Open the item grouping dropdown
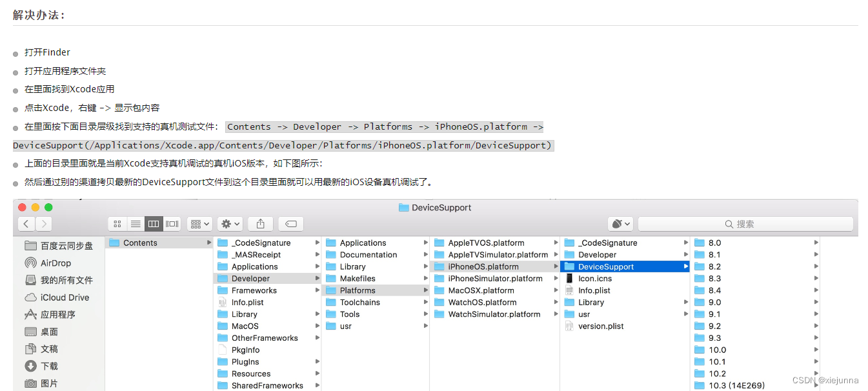This screenshot has width=868, height=391. click(199, 223)
